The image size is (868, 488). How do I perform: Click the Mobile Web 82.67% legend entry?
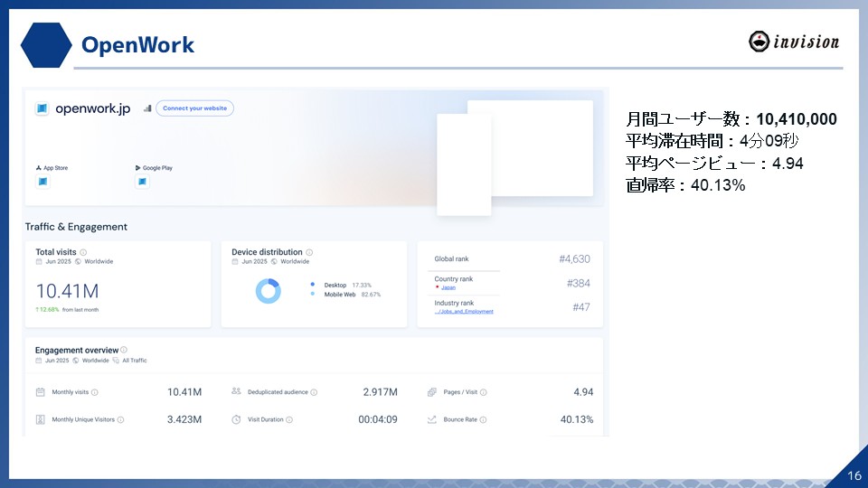353,295
